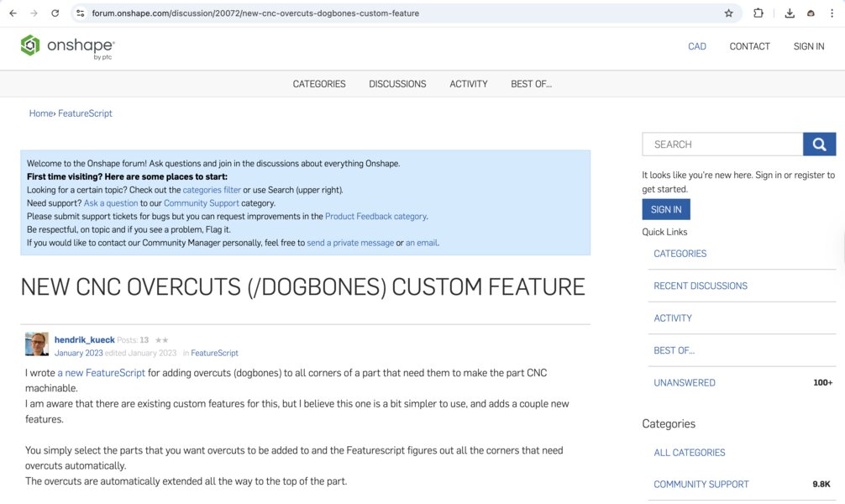Screen dimensions: 845x504
Task: Click the 'January 2023' post date link
Action: pos(79,353)
